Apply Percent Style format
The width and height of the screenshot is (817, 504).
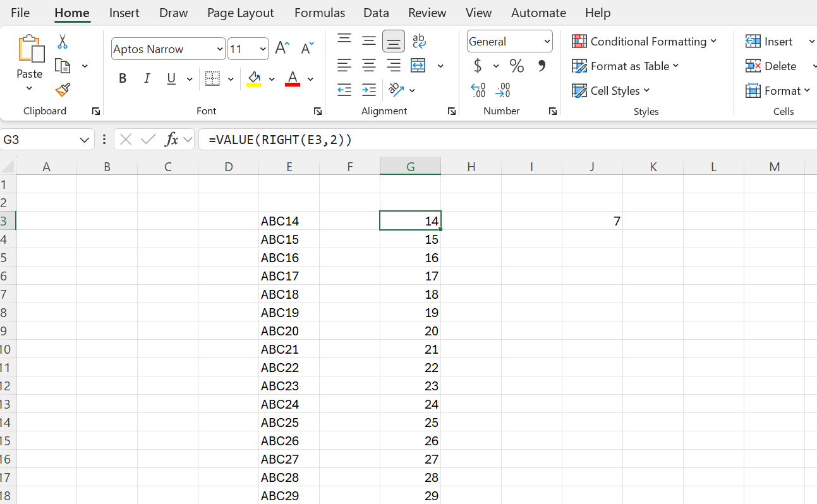click(517, 66)
